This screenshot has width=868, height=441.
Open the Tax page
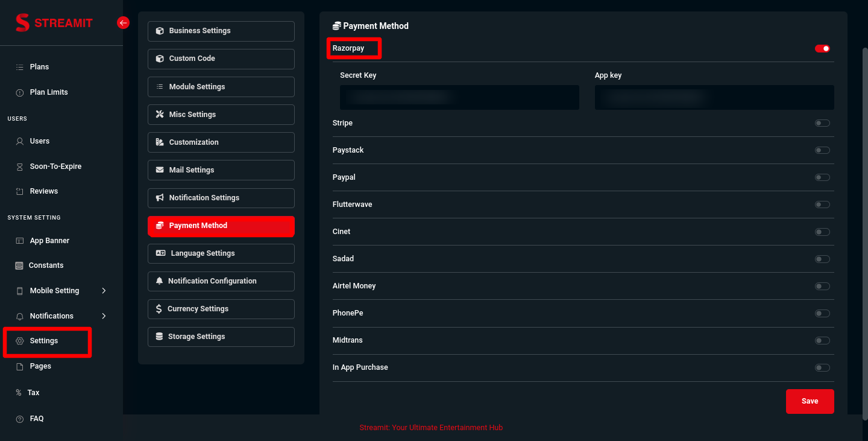coord(33,393)
